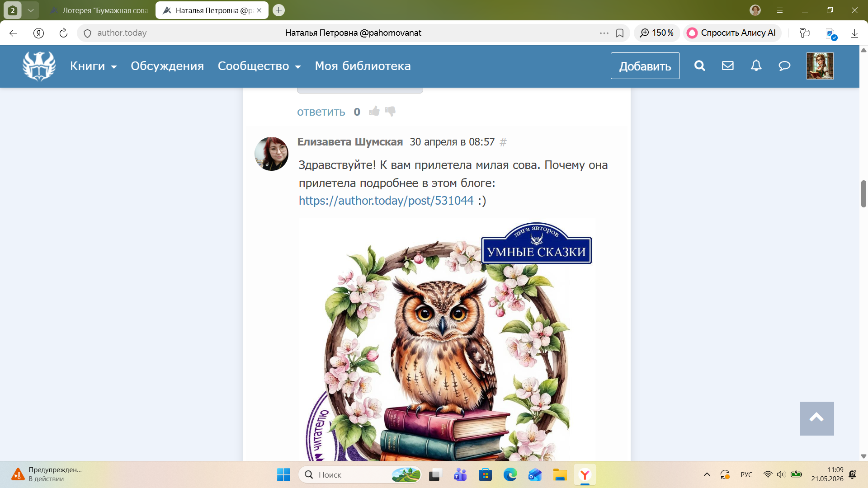
Task: Show hidden system tray icons
Action: [707, 475]
